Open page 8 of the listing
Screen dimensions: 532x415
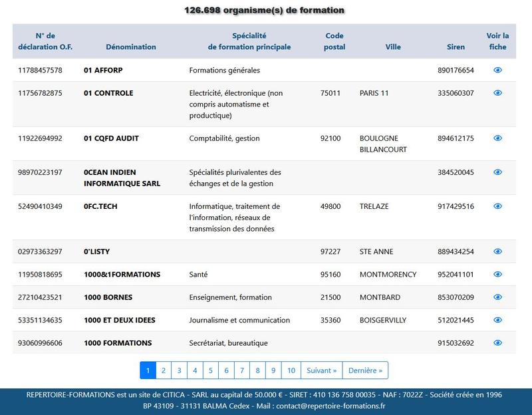click(x=257, y=370)
